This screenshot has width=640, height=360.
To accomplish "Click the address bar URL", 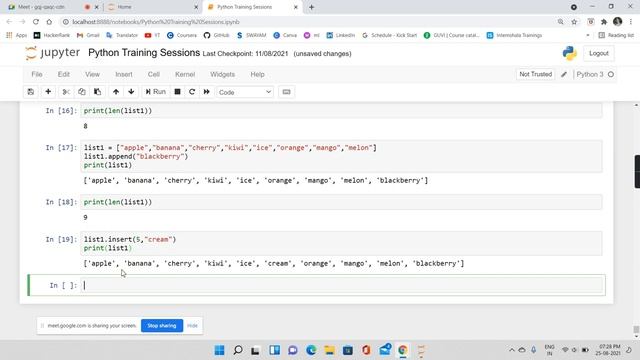I will 156,22.
